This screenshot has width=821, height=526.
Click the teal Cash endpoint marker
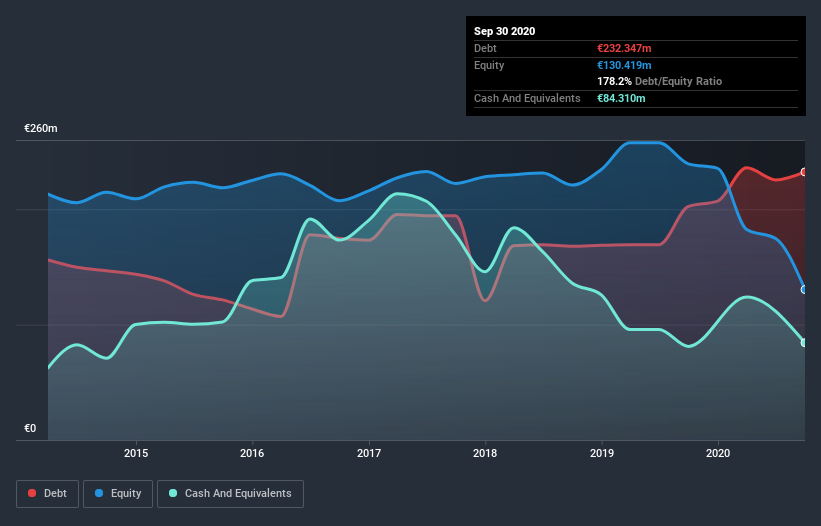click(804, 343)
